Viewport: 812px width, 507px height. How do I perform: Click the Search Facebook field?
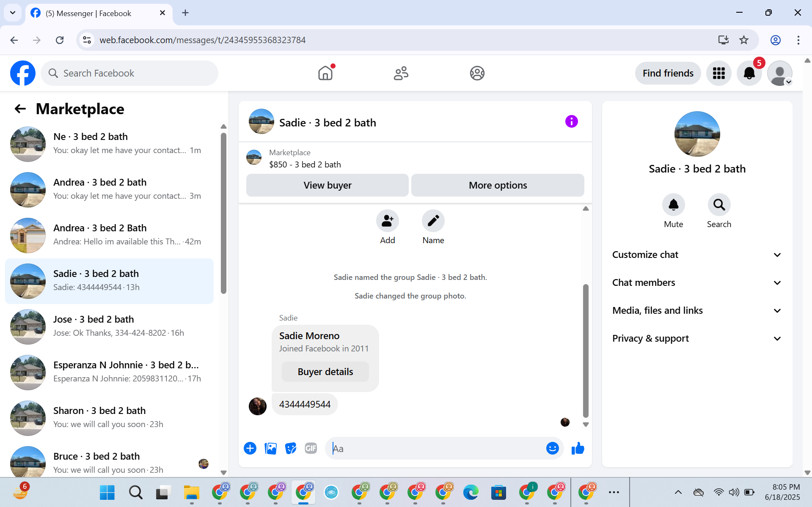coord(129,73)
